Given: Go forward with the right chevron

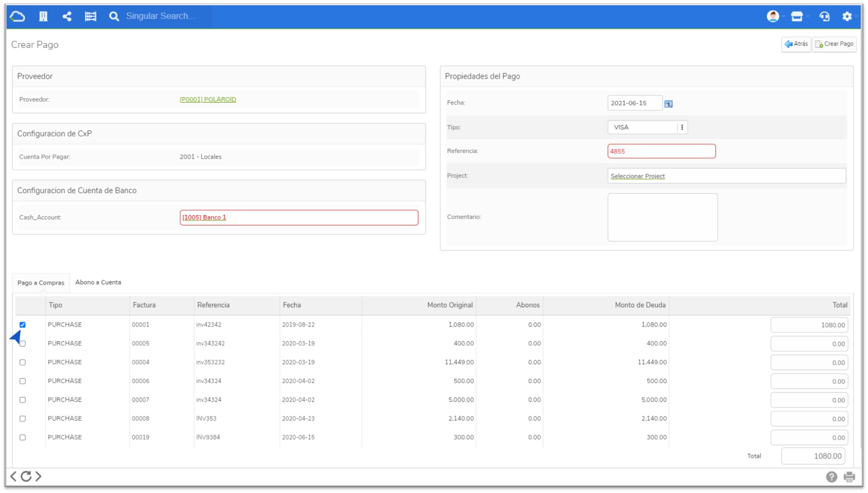Looking at the screenshot, I should (39, 476).
